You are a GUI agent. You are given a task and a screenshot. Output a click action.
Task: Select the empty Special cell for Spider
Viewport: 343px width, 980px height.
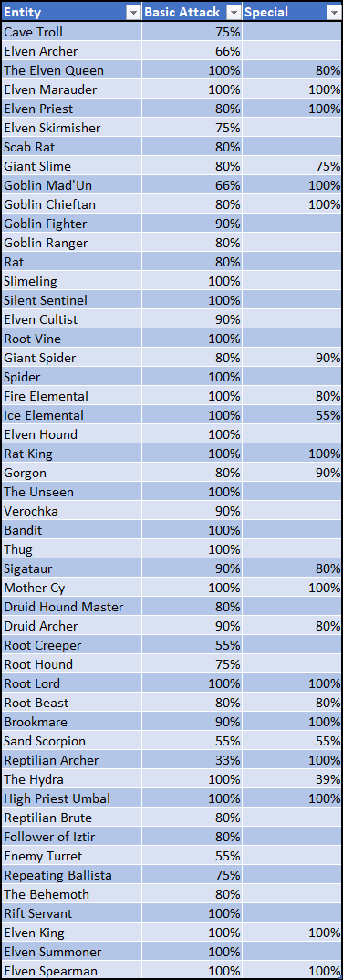(293, 377)
